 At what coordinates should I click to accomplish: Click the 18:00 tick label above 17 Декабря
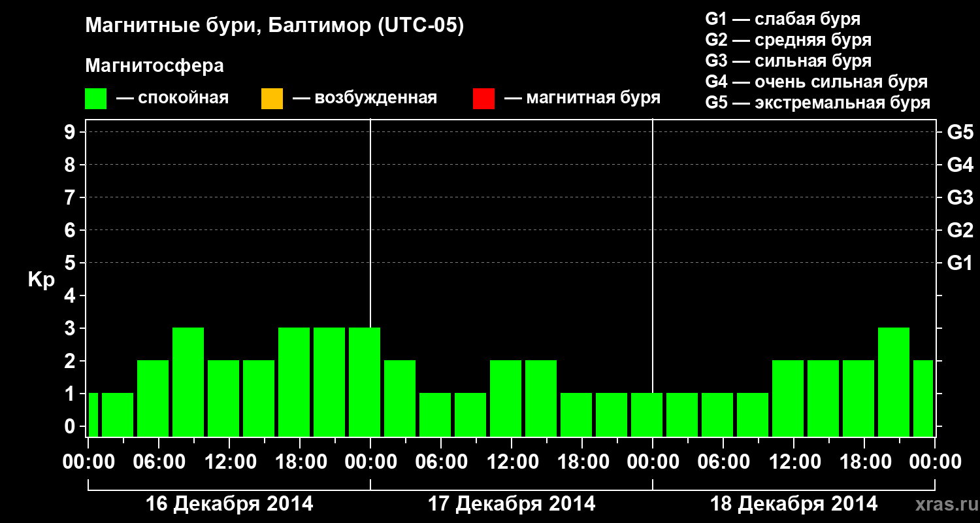(x=582, y=462)
